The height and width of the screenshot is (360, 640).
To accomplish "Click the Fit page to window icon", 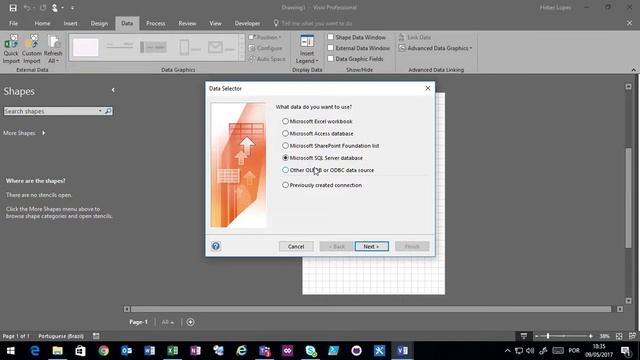I will pos(619,336).
